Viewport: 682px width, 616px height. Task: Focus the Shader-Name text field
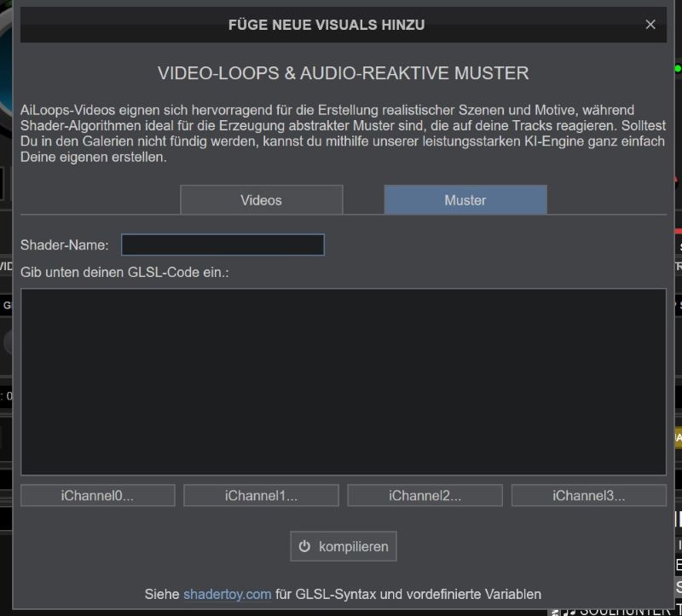[223, 245]
